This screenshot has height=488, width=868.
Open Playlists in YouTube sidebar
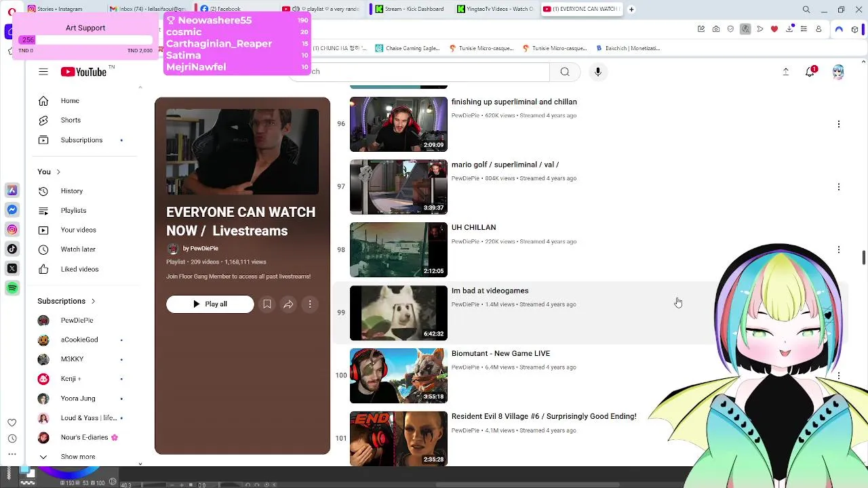tap(85, 211)
